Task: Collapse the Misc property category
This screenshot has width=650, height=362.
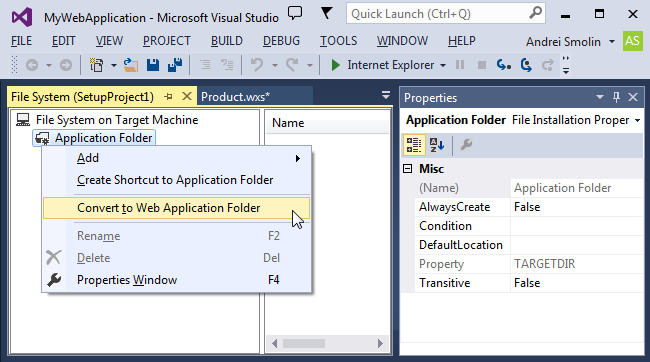Action: [x=408, y=168]
